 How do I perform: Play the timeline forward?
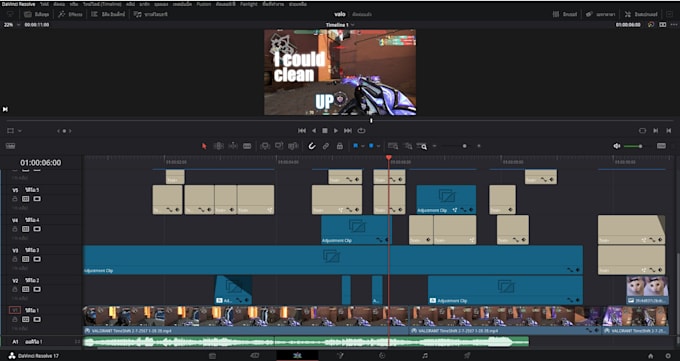[x=336, y=131]
